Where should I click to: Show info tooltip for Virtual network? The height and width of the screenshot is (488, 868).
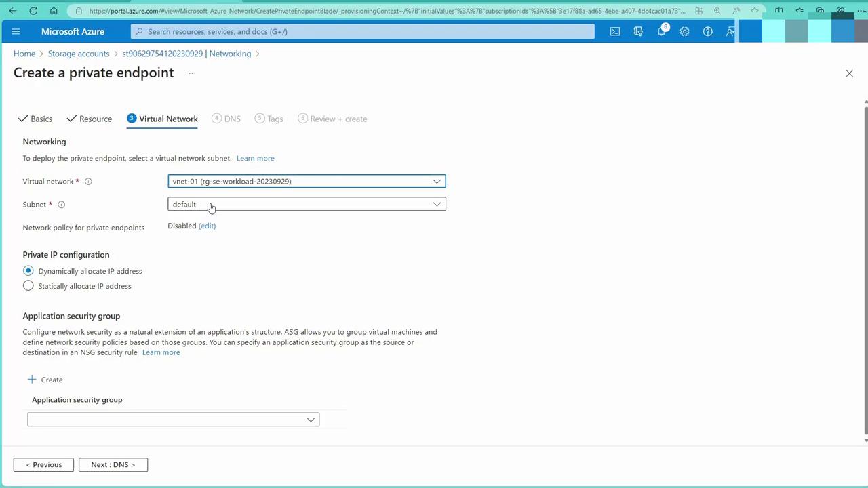pyautogui.click(x=88, y=182)
